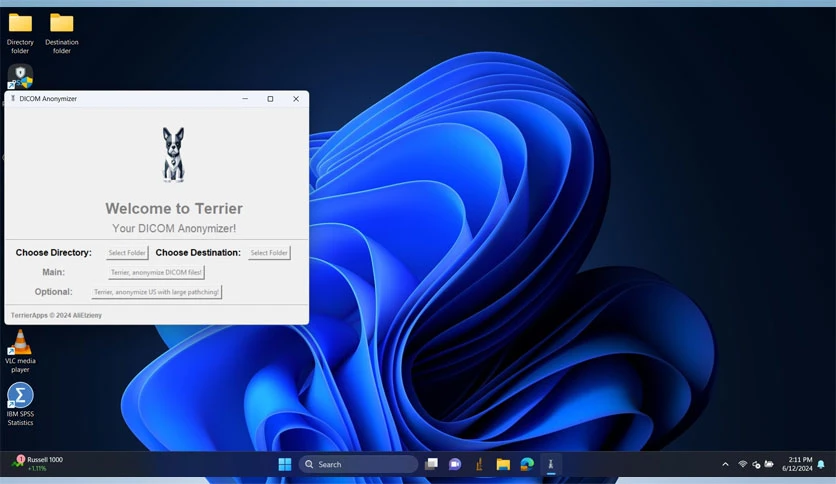Open Task View from the taskbar
Screen dimensions: 836x484
click(431, 464)
